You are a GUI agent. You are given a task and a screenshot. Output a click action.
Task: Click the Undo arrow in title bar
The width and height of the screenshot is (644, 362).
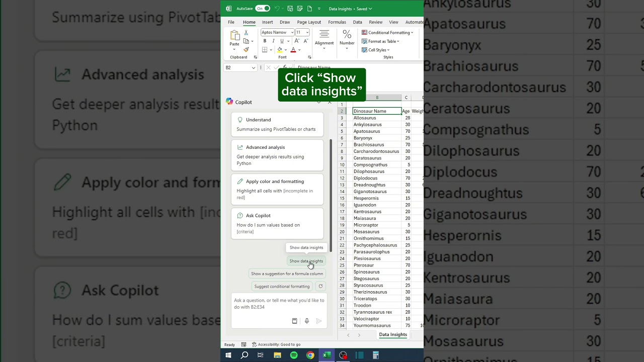tap(277, 9)
